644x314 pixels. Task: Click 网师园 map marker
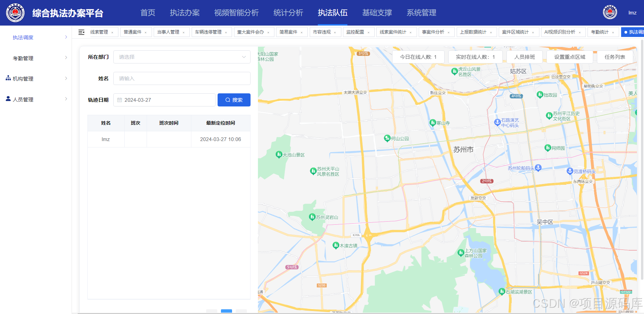pyautogui.click(x=547, y=148)
